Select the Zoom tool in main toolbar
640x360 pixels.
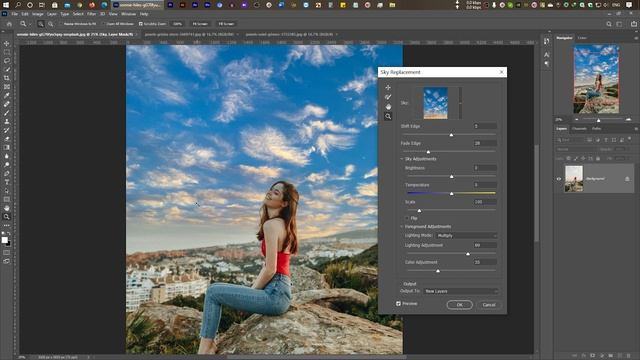coord(7,217)
